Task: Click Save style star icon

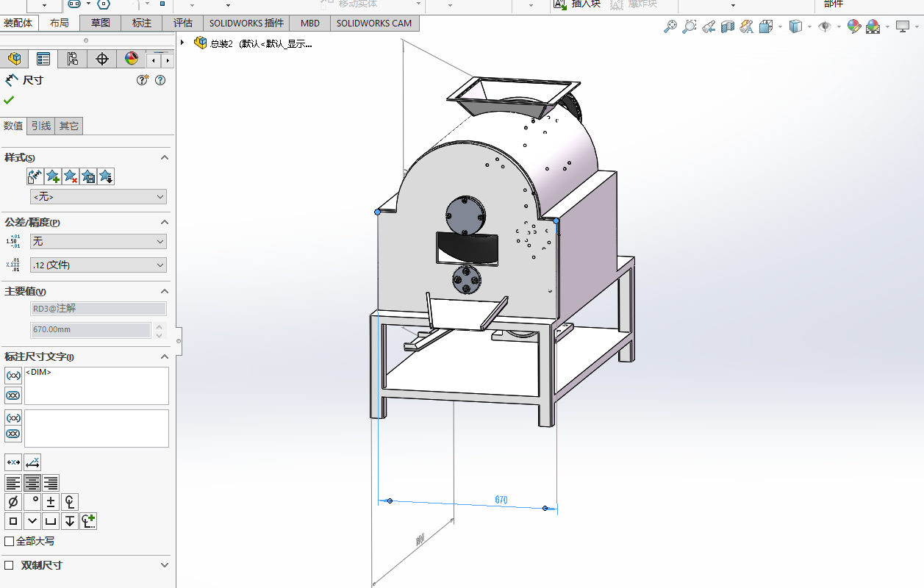Action: tap(88, 176)
